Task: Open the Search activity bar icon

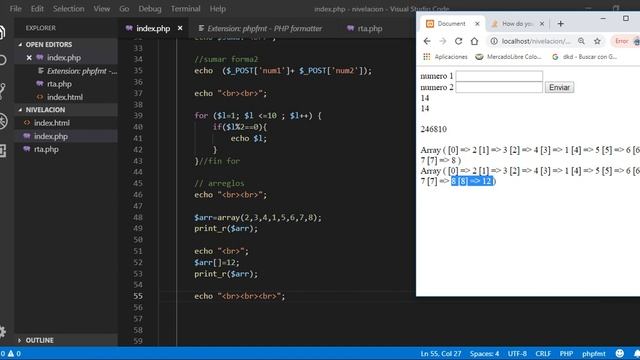Action: [2, 60]
